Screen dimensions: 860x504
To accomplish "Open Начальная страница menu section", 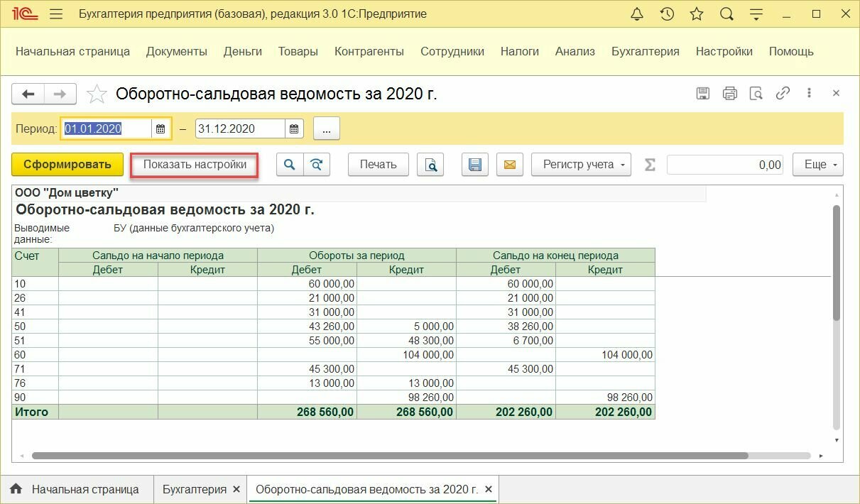I will [x=73, y=51].
